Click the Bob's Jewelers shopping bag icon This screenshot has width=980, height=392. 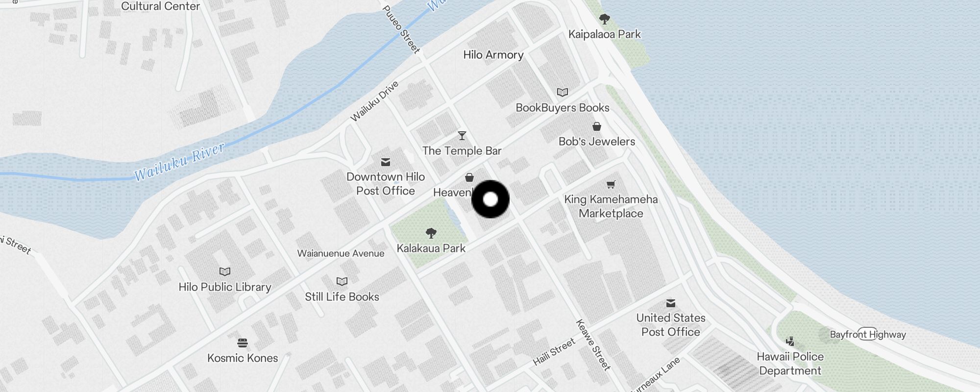597,126
